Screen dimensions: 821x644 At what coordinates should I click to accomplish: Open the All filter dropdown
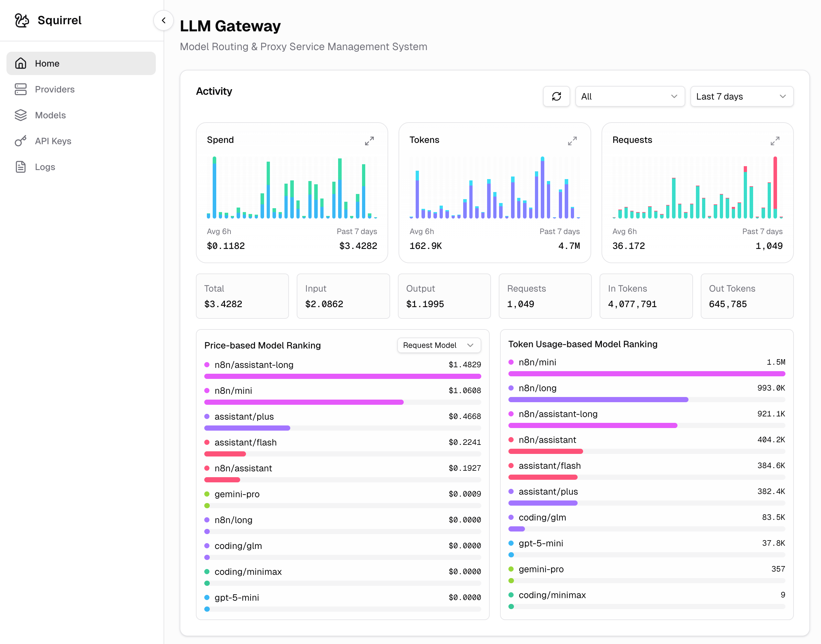pos(630,97)
